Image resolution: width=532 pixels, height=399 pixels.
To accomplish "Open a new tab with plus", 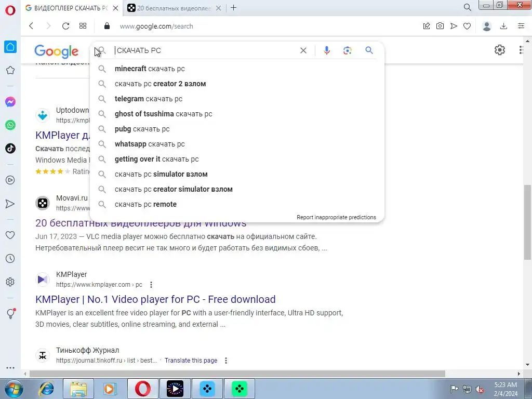I will [233, 7].
